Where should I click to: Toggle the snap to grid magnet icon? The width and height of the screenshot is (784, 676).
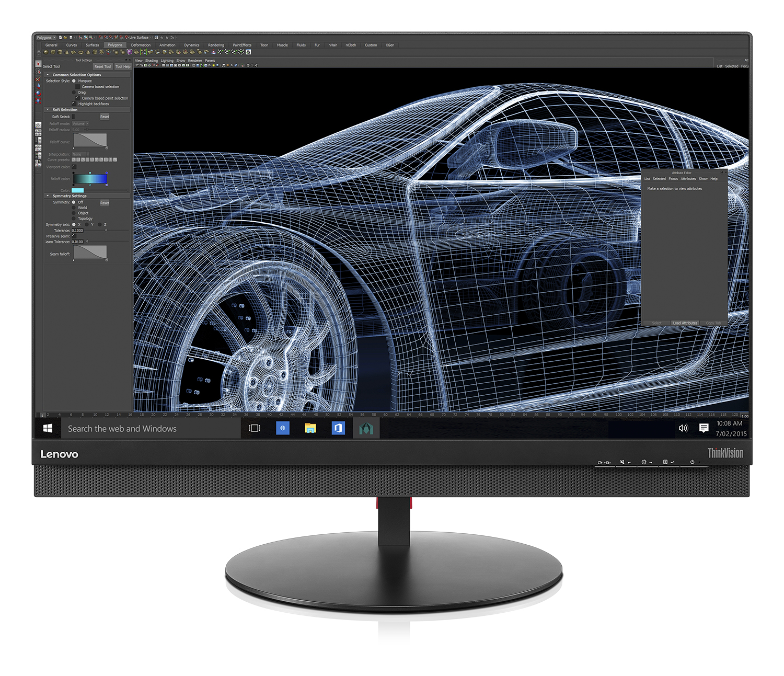pyautogui.click(x=101, y=37)
